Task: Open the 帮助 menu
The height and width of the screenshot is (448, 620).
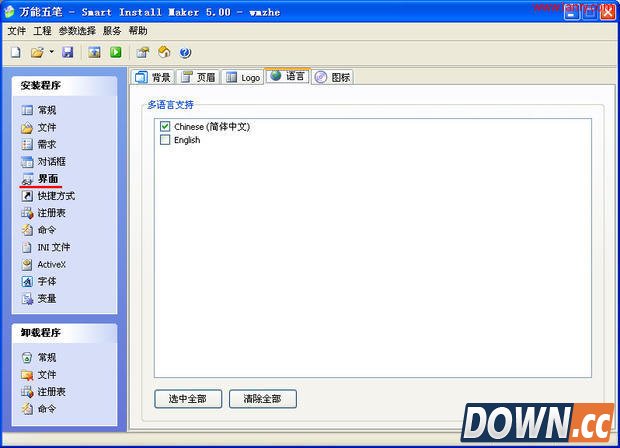Action: [x=138, y=31]
